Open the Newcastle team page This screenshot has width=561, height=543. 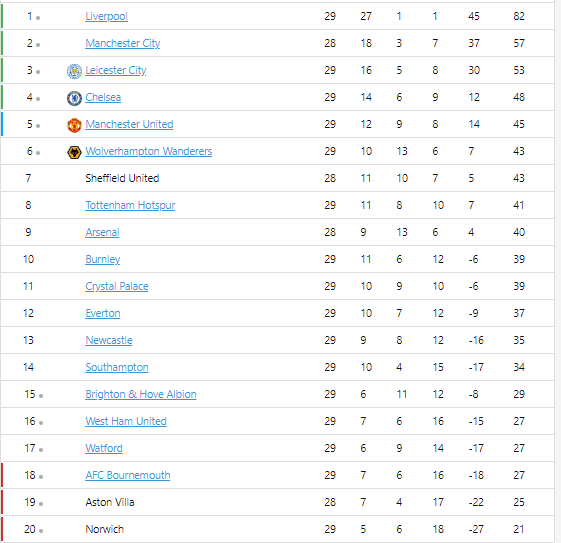coord(109,341)
